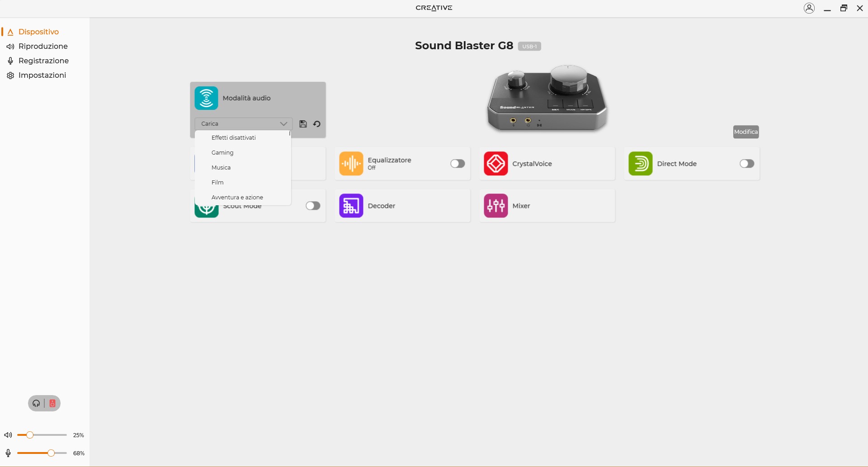Reset the audio mode profile

(x=317, y=124)
